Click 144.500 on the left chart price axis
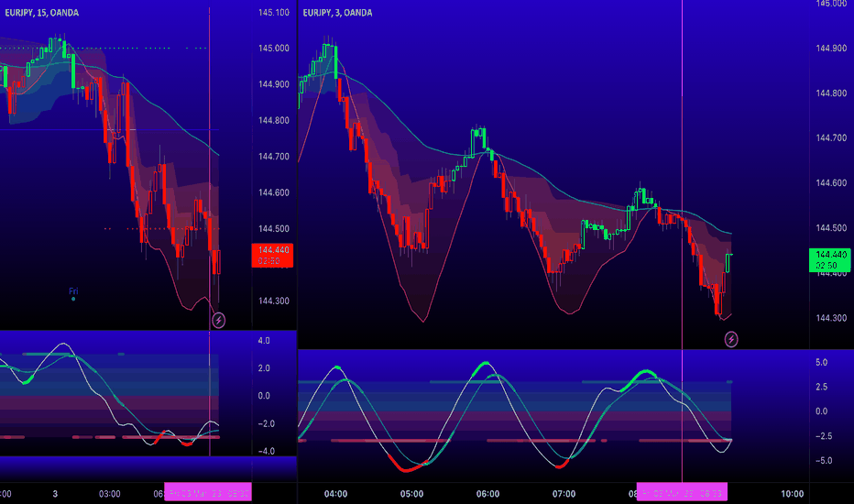The image size is (854, 504). (274, 229)
